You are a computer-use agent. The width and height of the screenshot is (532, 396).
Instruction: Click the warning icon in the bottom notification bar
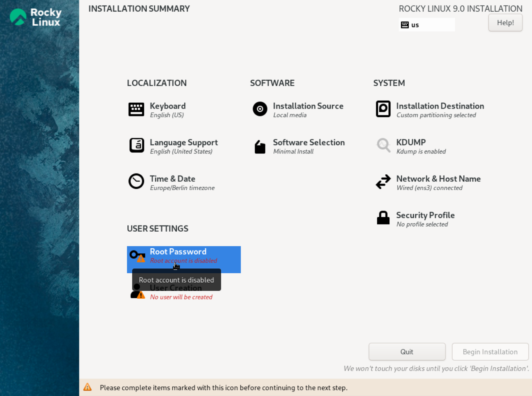pyautogui.click(x=87, y=387)
